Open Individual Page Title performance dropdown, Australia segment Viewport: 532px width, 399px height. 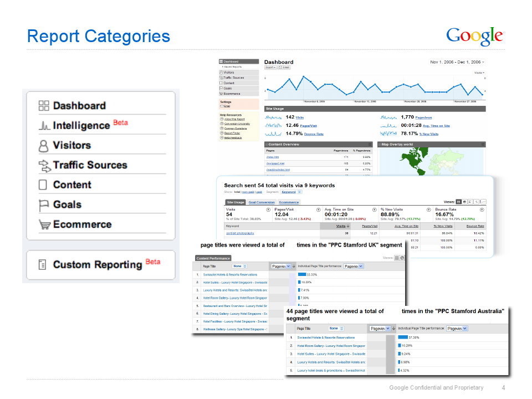pos(457,329)
